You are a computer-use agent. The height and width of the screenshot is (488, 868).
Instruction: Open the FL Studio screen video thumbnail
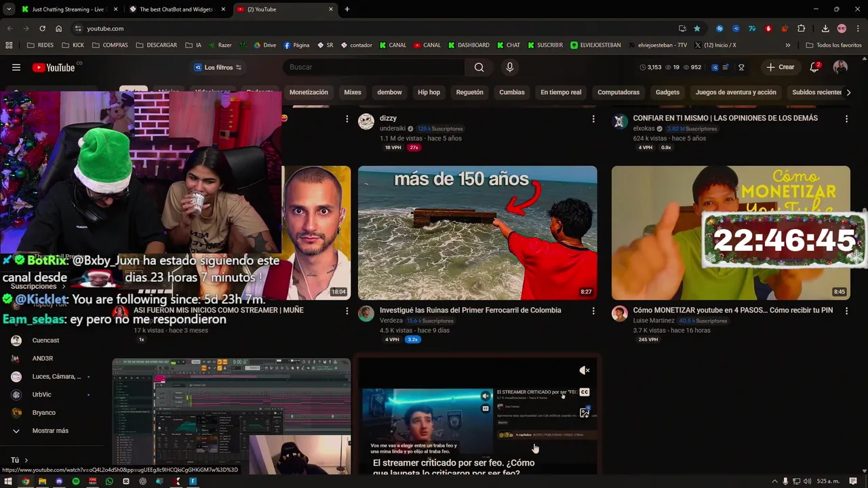tap(231, 416)
